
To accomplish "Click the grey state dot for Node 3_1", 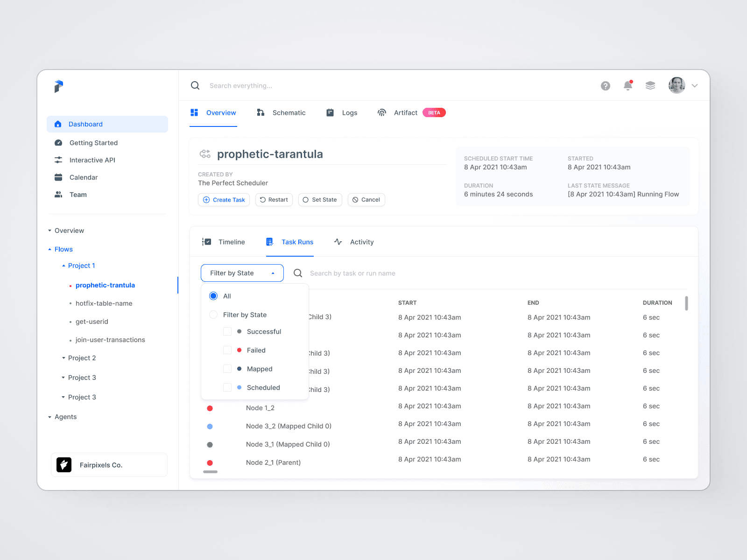I will [x=210, y=445].
